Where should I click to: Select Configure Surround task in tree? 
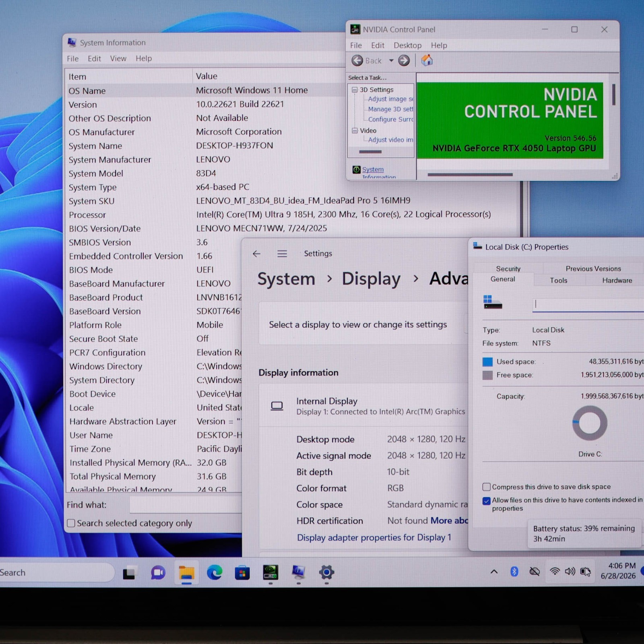(x=390, y=119)
